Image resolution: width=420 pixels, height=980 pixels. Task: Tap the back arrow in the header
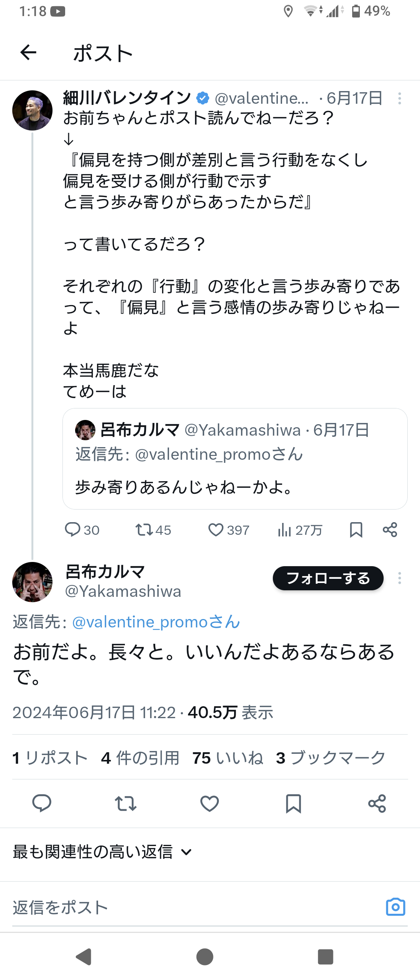28,52
